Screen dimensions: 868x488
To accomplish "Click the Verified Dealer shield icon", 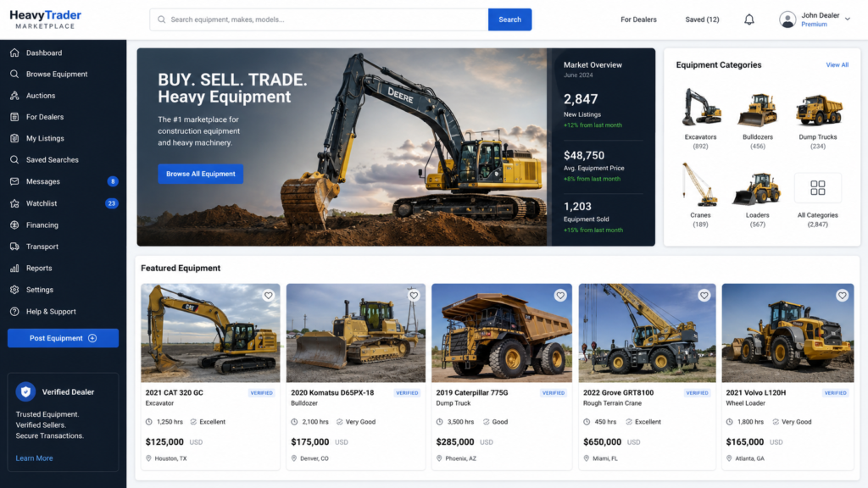I will [x=25, y=391].
